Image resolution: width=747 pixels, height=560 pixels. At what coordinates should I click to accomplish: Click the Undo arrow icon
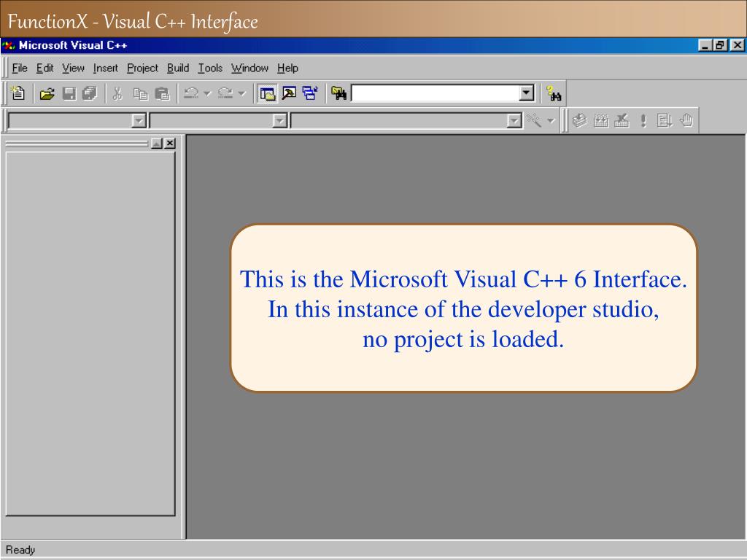coord(191,93)
